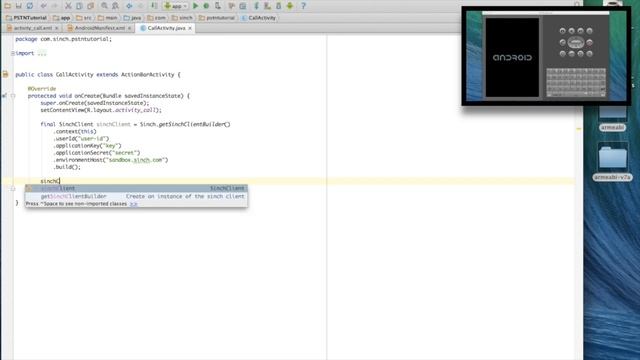This screenshot has height=360, width=640.
Task: Choose the sinchClient autocomplete suggestion
Action: pos(136,188)
